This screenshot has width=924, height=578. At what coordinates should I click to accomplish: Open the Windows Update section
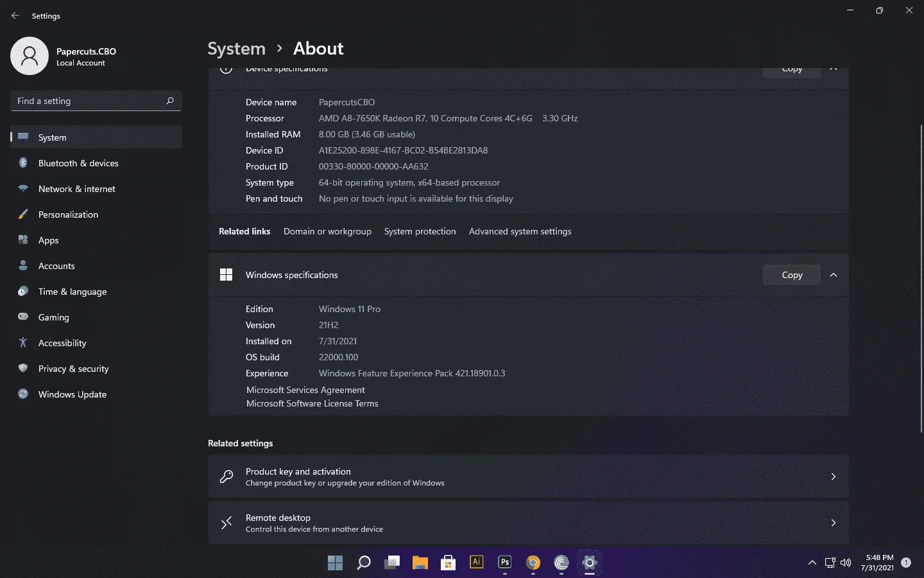(x=96, y=394)
